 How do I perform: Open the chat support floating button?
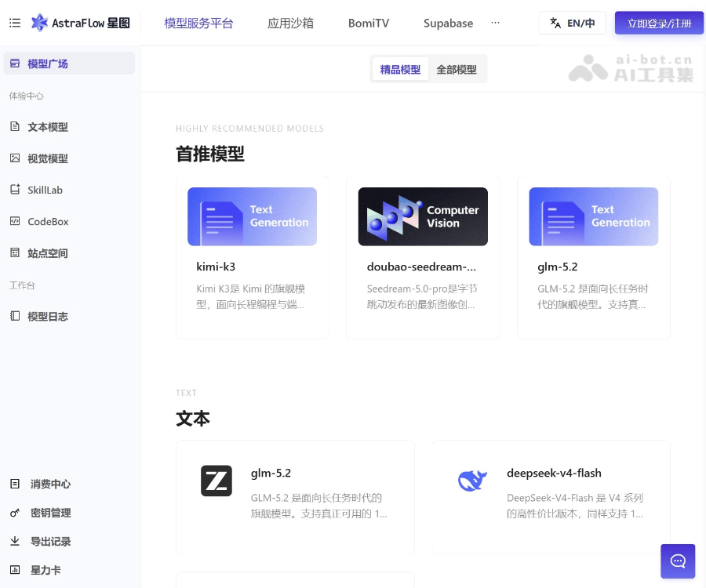pos(678,561)
